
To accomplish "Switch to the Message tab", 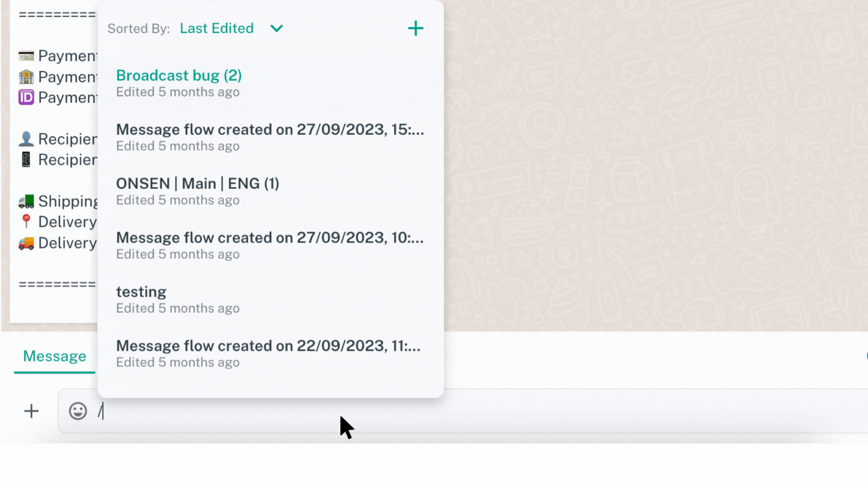I will click(55, 357).
